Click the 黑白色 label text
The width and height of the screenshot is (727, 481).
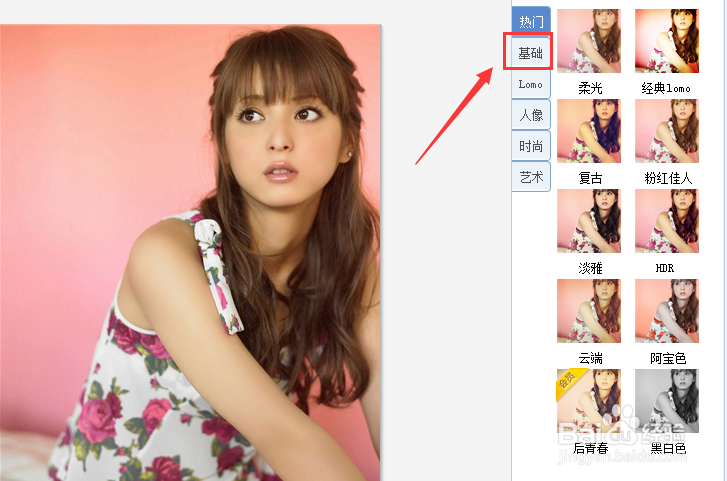pos(668,448)
